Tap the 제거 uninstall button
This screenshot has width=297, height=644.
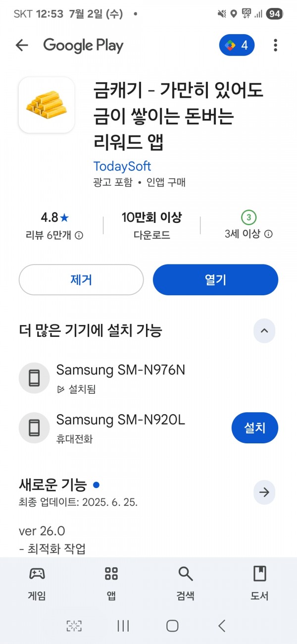[x=81, y=280]
